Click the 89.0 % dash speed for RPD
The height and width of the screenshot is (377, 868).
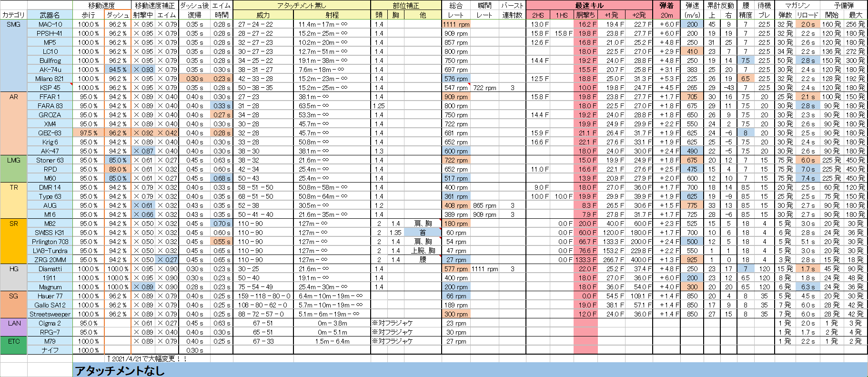tap(117, 169)
